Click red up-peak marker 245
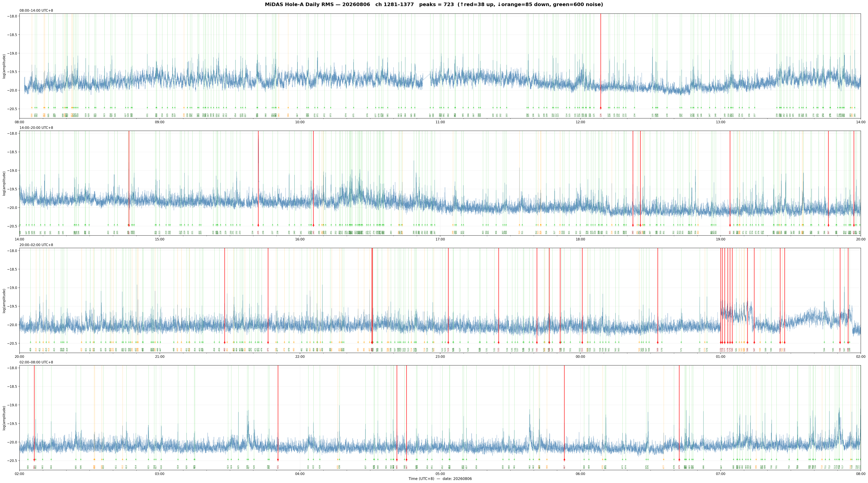 coord(313,225)
